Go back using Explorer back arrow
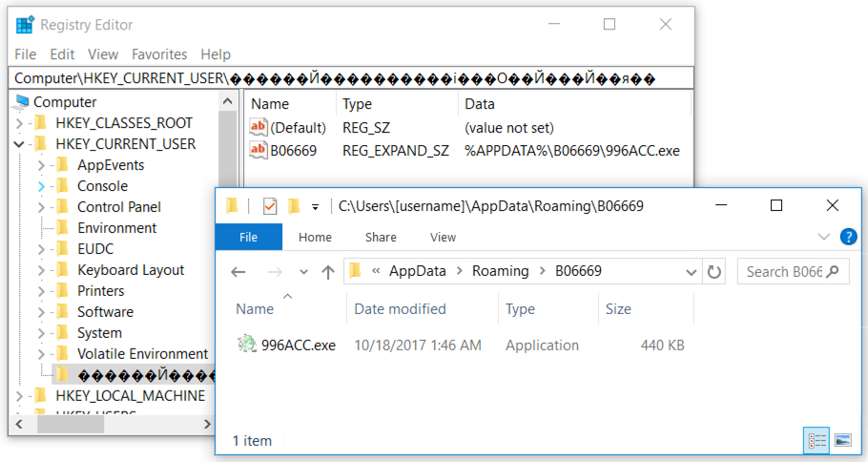Screen dimensions: 868x462 coord(238,272)
